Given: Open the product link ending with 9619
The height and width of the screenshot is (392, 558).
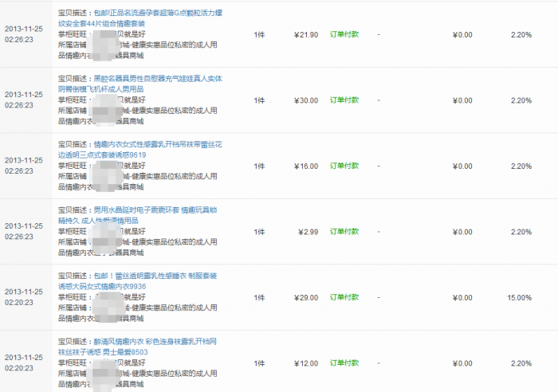Looking at the screenshot, I should pos(140,150).
